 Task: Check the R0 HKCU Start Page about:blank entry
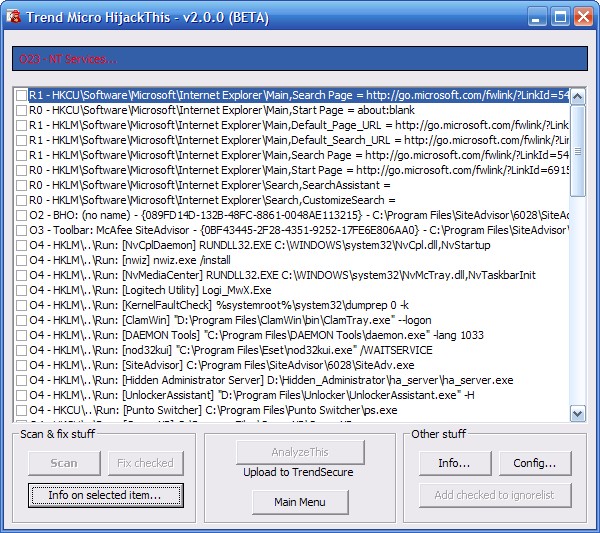point(21,110)
